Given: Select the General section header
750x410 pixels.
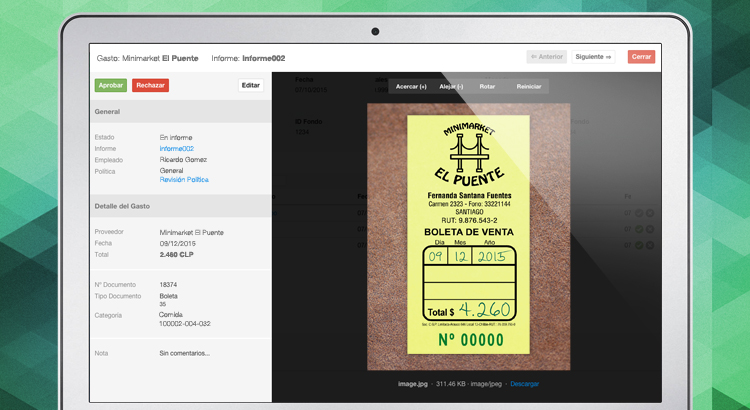Looking at the screenshot, I should point(180,112).
